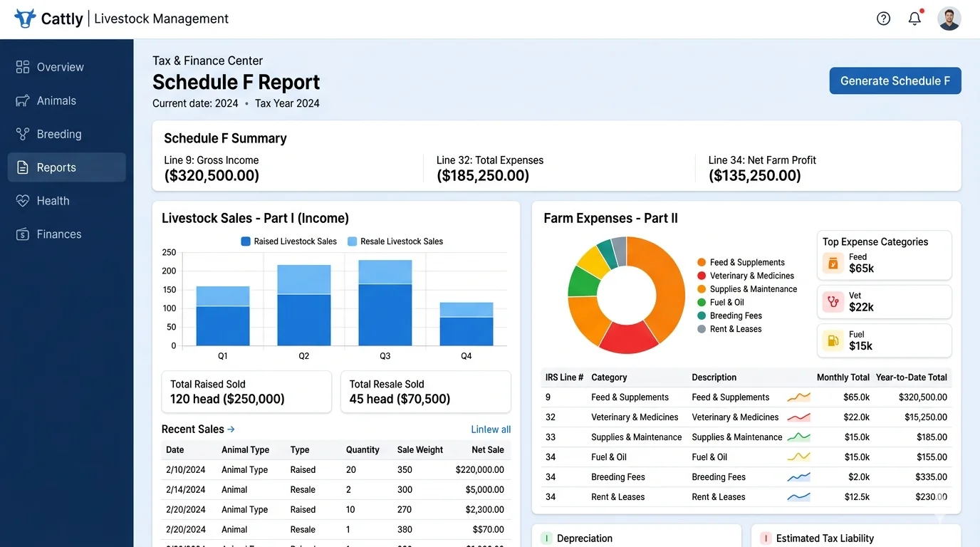Click the Depreciation info icon
This screenshot has height=547, width=980.
[546, 538]
